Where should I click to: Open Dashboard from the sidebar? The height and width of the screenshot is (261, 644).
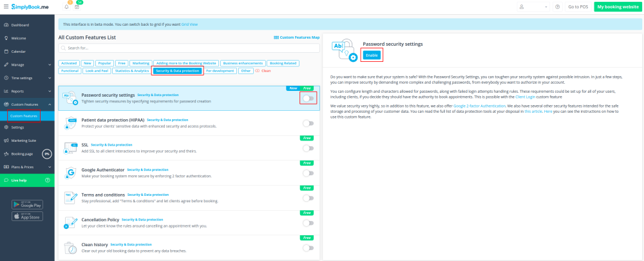click(20, 24)
